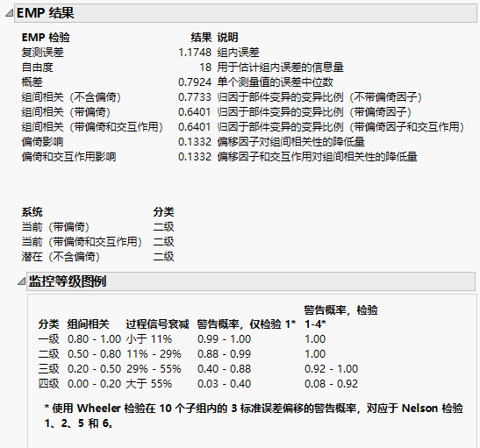Click the 0.80 - 1.00 correlation range
The image size is (480, 448).
pos(94,338)
